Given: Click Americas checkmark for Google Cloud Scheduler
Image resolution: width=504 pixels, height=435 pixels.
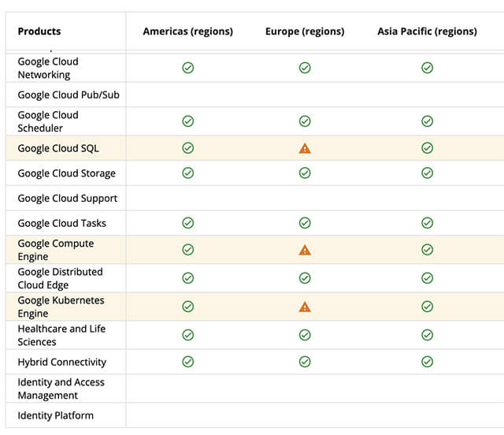Looking at the screenshot, I should [x=188, y=121].
